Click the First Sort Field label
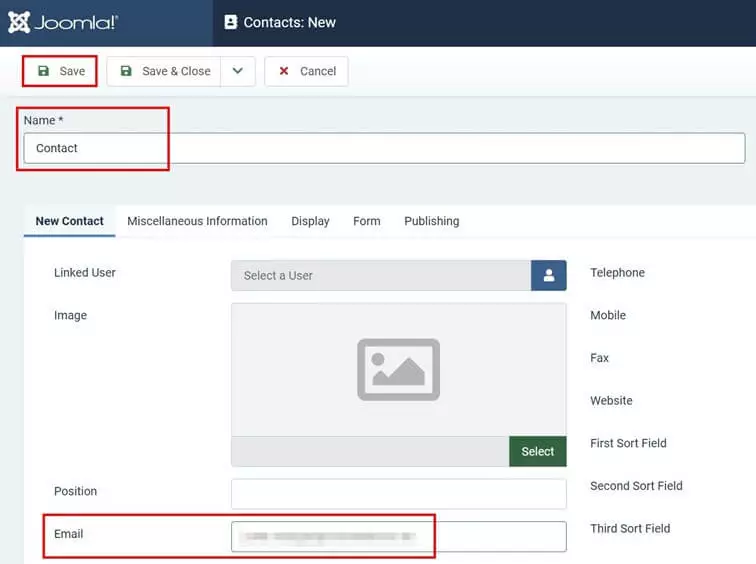The width and height of the screenshot is (756, 564). coord(628,443)
